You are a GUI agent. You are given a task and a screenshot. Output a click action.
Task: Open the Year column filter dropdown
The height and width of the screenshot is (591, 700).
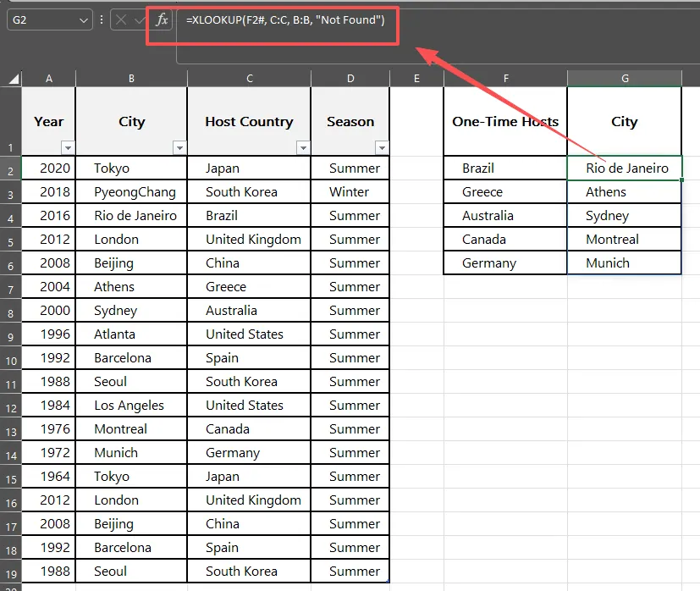click(68, 147)
